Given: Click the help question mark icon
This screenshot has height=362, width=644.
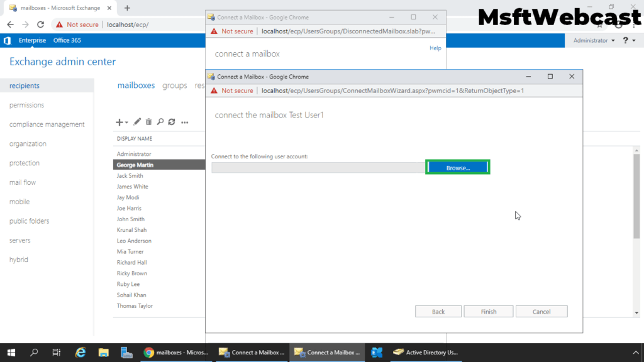Looking at the screenshot, I should (x=625, y=40).
